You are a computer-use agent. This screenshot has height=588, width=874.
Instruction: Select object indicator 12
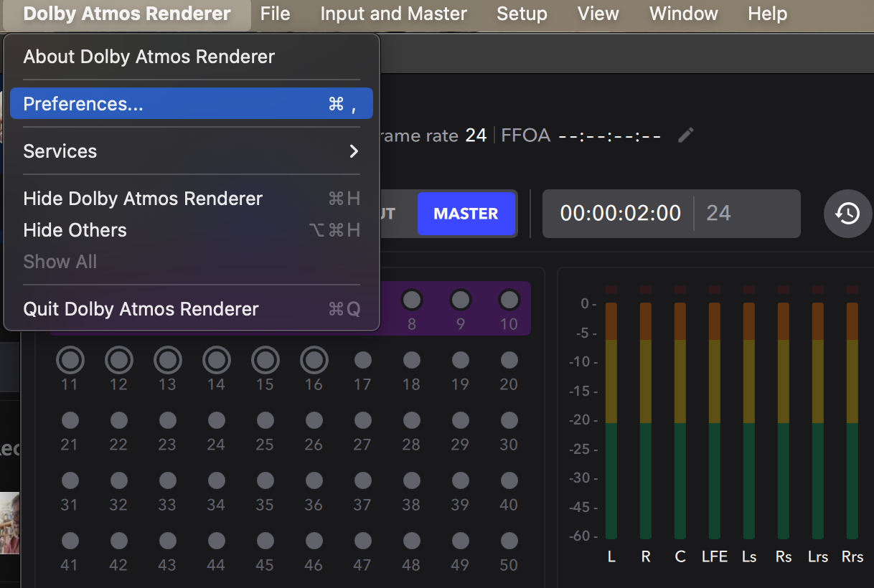click(x=118, y=360)
